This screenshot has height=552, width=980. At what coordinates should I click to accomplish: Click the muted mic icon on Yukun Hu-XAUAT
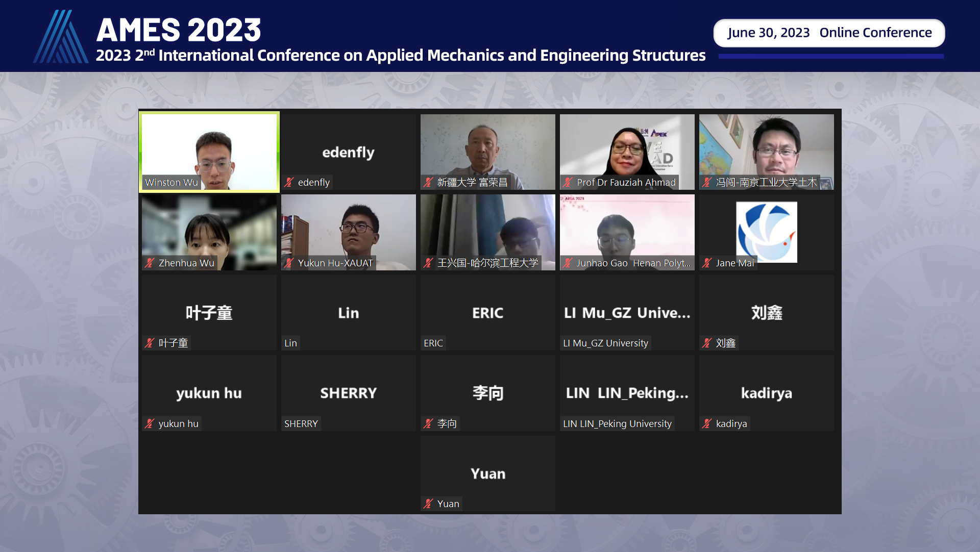[289, 263]
